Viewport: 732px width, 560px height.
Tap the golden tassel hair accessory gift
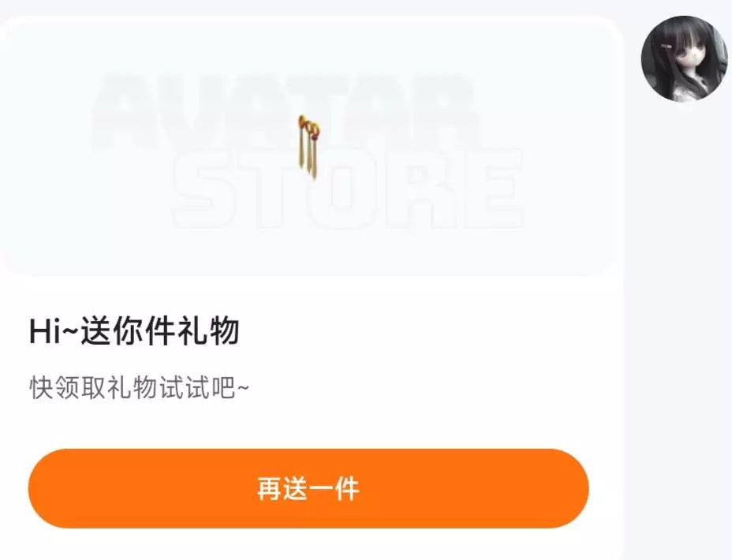(308, 147)
